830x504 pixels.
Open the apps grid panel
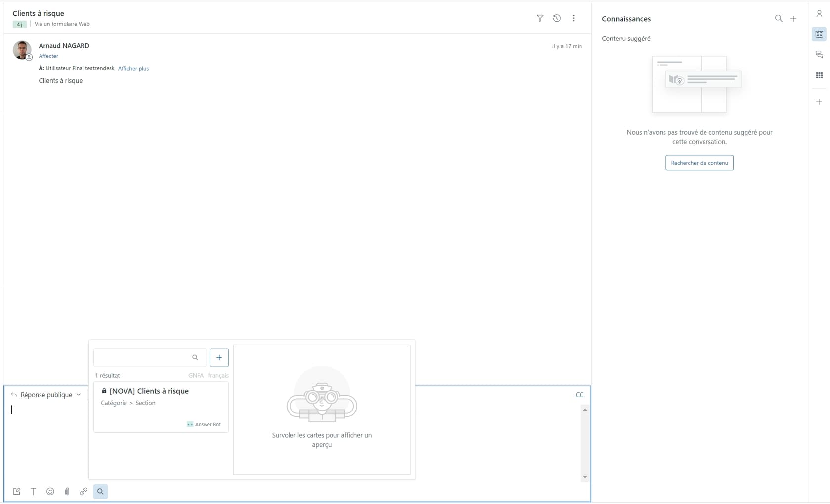819,75
